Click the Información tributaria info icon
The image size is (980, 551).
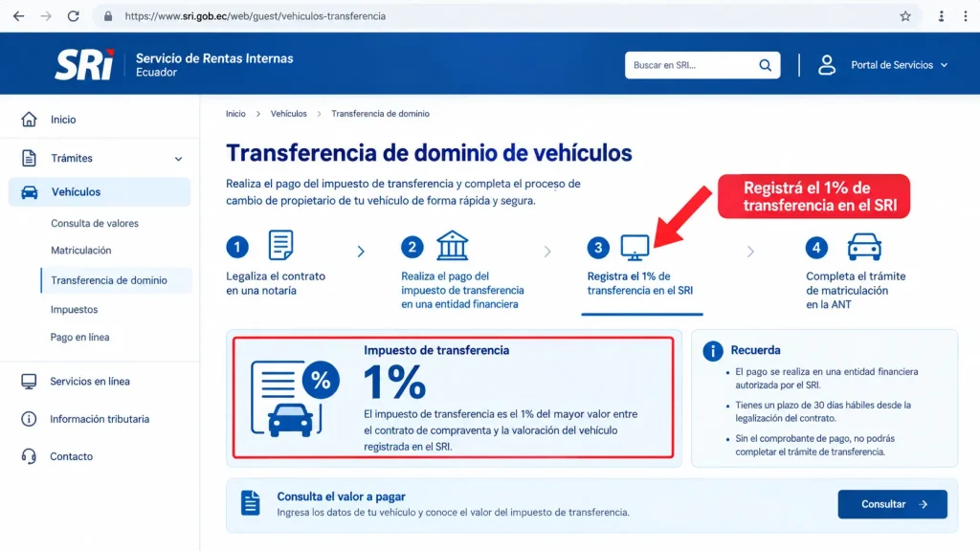tap(29, 419)
